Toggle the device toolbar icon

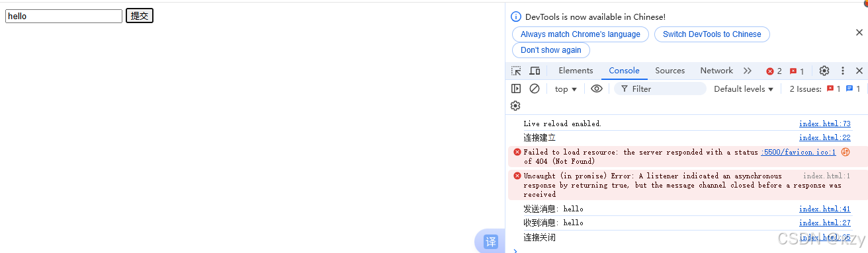point(535,71)
